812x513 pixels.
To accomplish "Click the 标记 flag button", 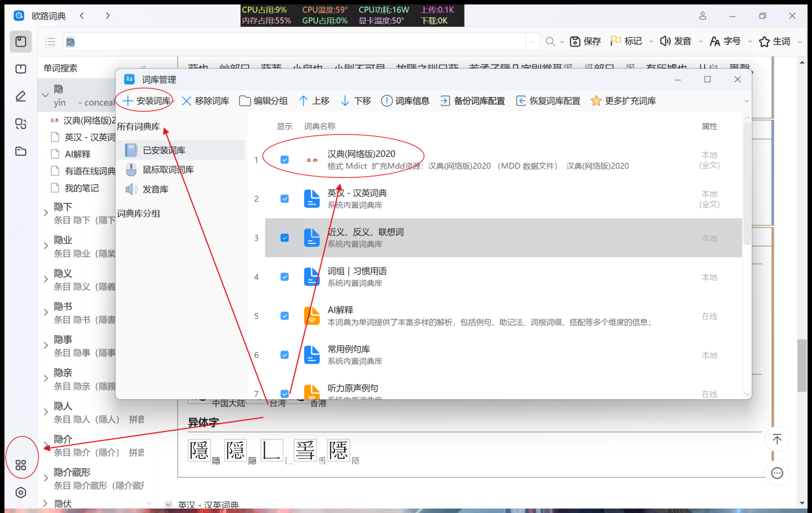I will [x=626, y=42].
